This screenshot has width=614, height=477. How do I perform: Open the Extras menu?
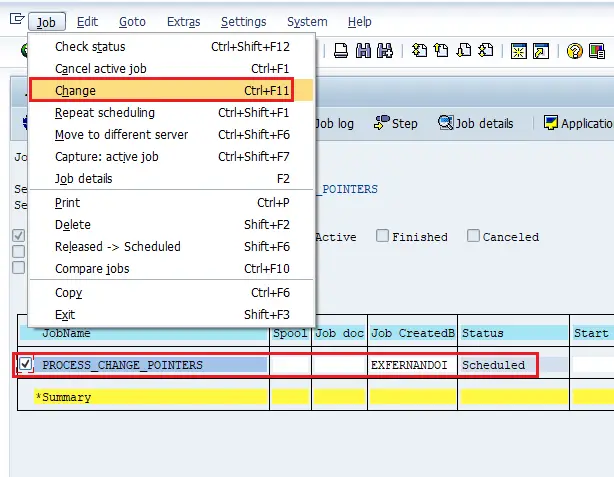tap(183, 22)
